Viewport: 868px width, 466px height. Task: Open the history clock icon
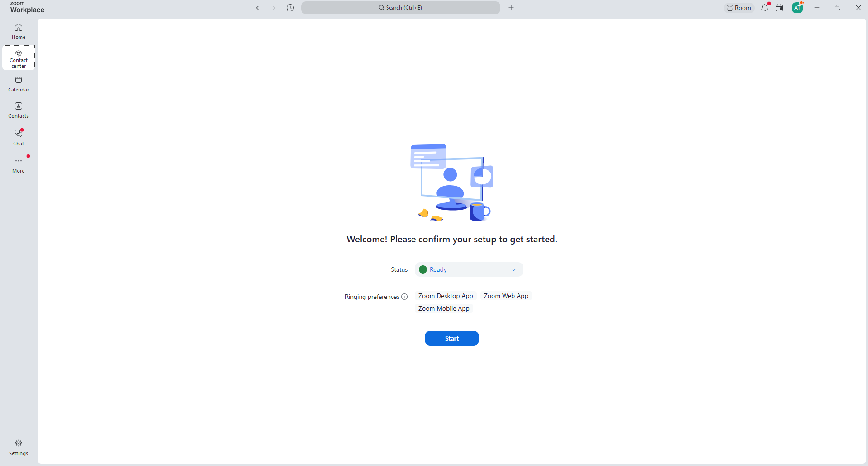pos(290,8)
